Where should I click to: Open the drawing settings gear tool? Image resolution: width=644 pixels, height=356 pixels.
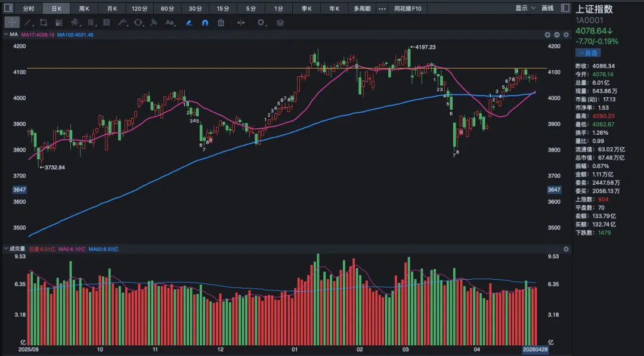click(261, 23)
